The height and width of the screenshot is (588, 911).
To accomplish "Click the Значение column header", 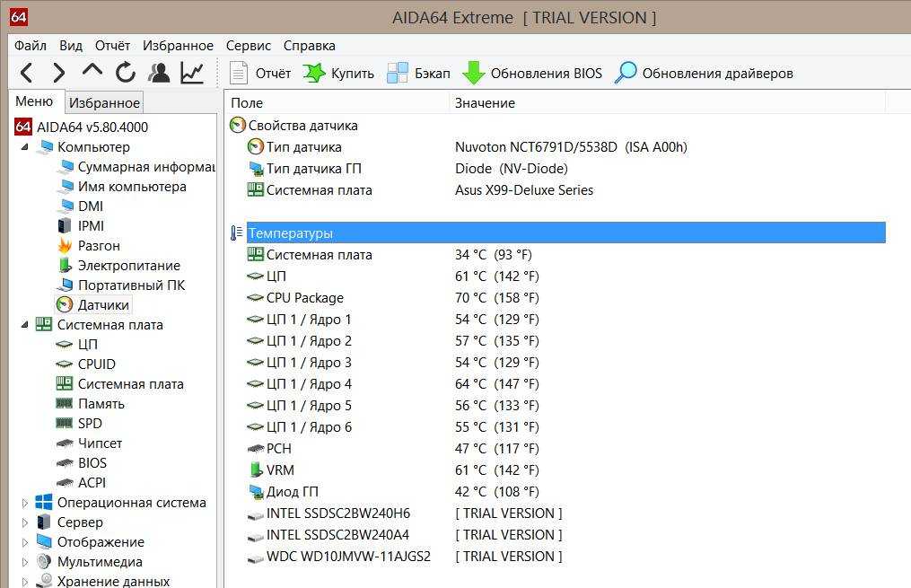I will [x=667, y=103].
